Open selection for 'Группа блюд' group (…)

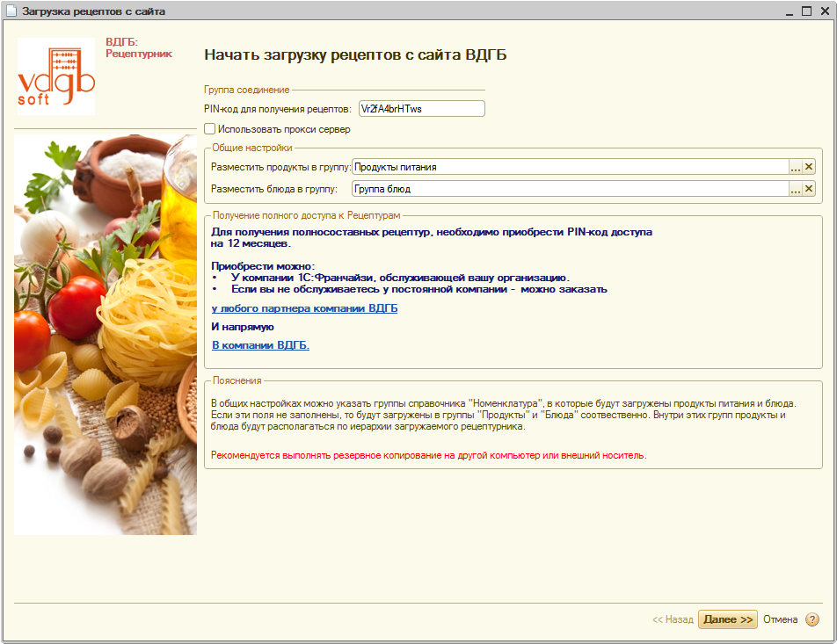[796, 189]
